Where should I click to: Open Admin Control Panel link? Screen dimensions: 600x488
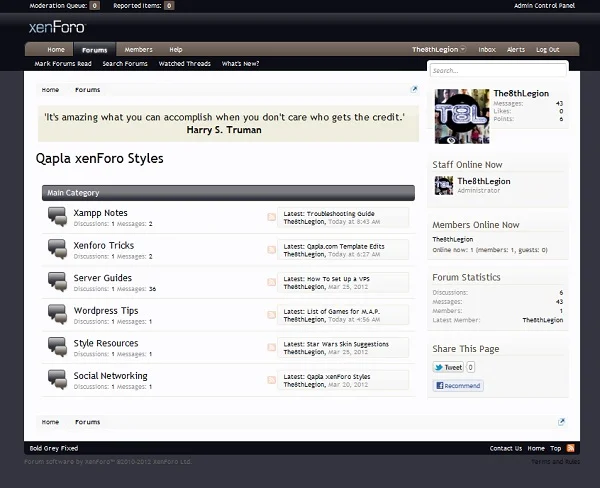coord(544,6)
